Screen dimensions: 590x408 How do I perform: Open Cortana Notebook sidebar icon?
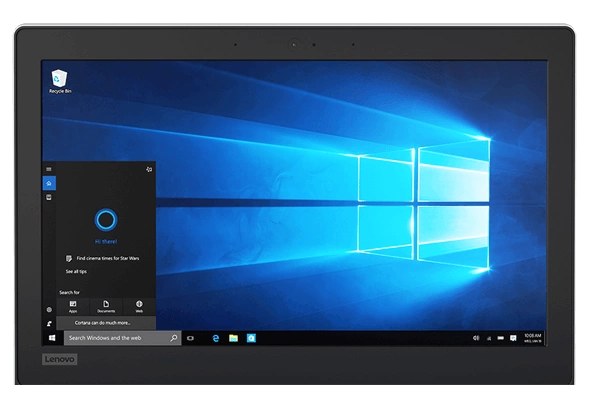tap(49, 197)
